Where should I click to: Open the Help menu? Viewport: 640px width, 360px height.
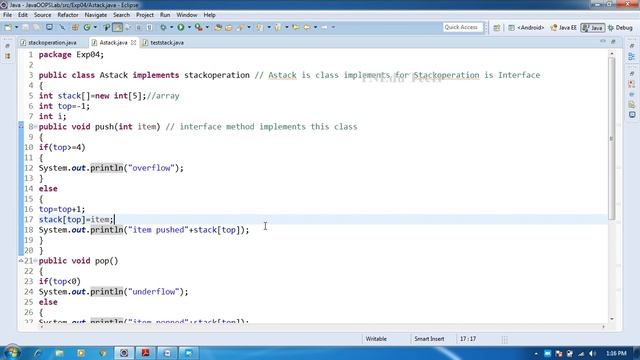coord(209,15)
